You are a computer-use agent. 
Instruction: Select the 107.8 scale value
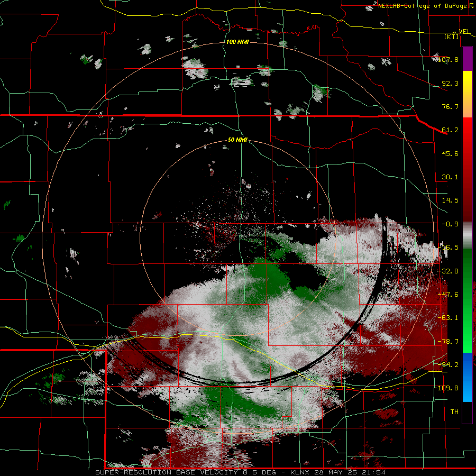pos(448,59)
